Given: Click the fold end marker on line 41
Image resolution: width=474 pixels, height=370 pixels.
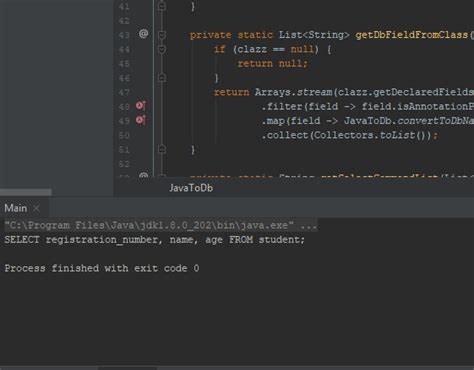Looking at the screenshot, I should click(x=162, y=6).
